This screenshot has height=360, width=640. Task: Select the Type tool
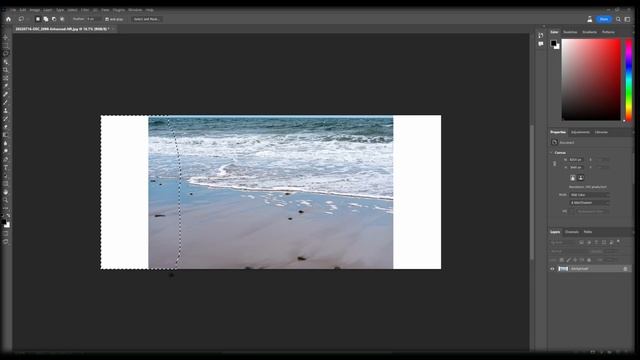coord(6,168)
